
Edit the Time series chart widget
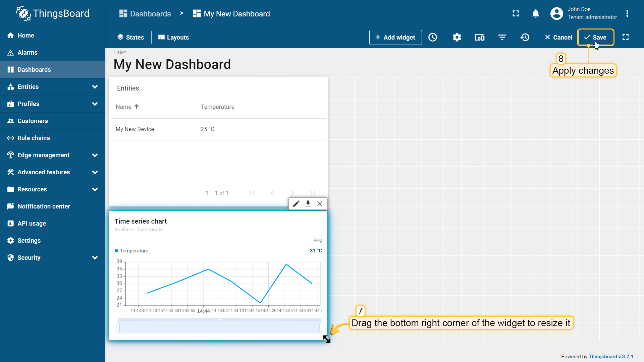(296, 203)
